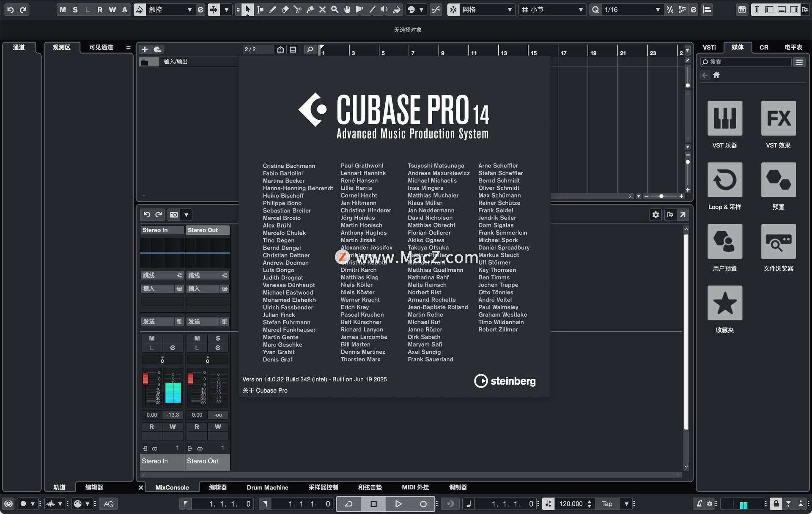Open the 采样器控制 sampler control tab
Viewport: 812px width, 514px height.
pos(323,487)
